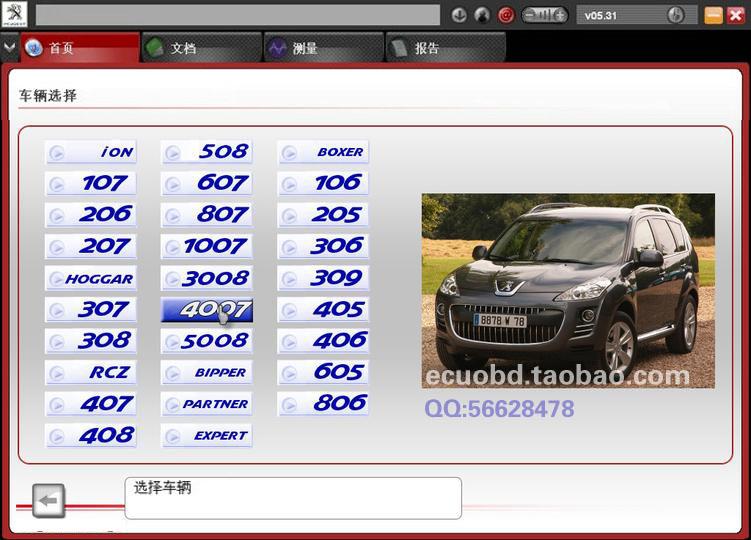Select the HOGGAR vehicle

[x=91, y=278]
